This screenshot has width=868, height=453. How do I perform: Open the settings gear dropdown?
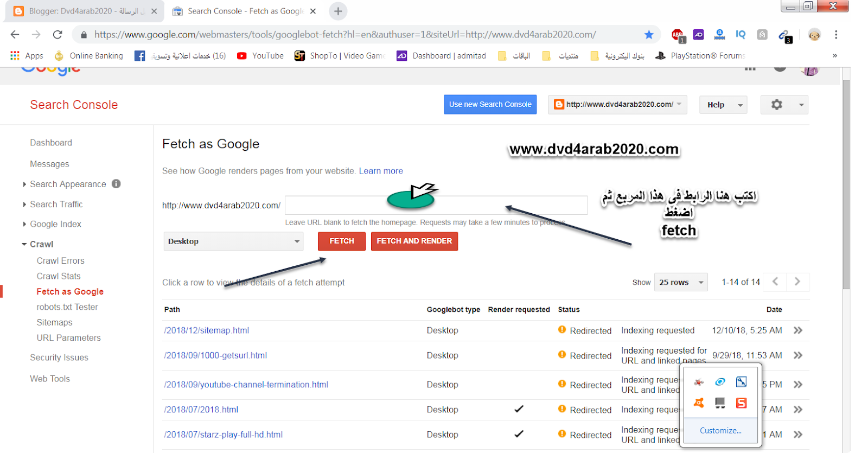[x=784, y=105]
